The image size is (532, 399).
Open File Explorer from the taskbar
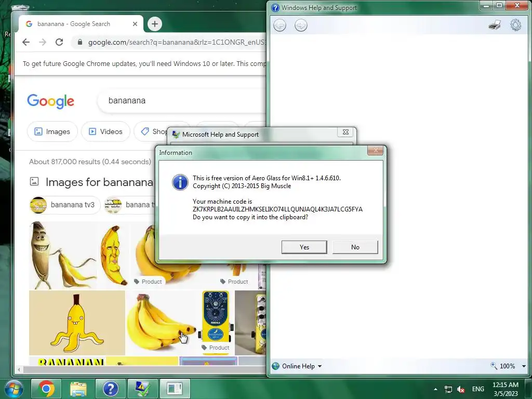click(78, 389)
